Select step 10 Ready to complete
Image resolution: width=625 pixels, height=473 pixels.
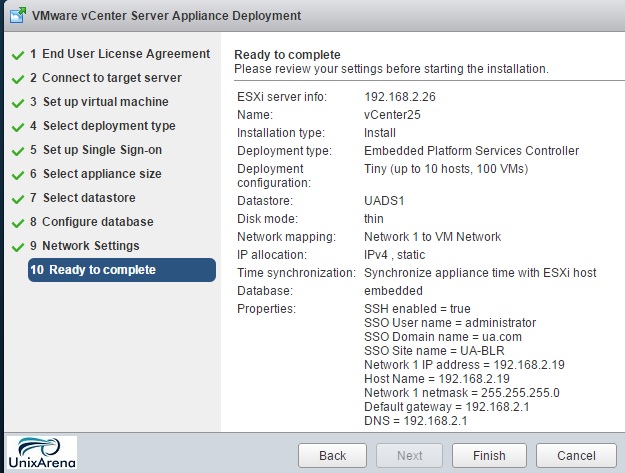(122, 270)
